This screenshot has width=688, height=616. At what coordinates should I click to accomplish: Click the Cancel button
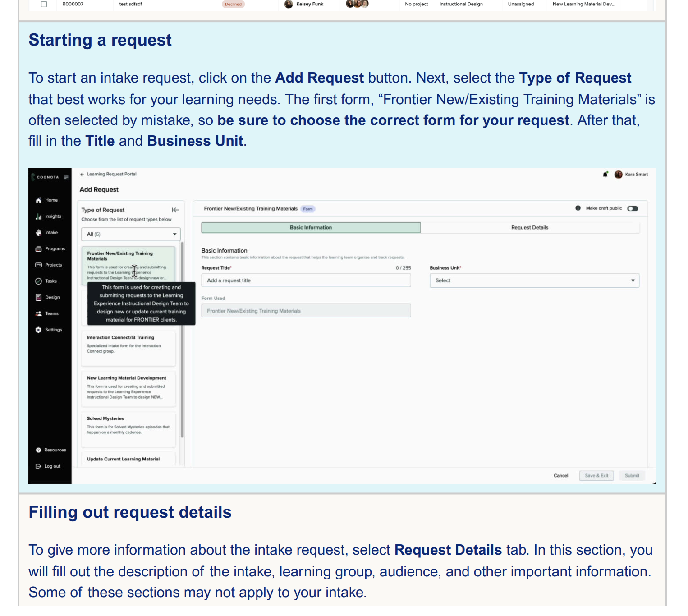(561, 476)
